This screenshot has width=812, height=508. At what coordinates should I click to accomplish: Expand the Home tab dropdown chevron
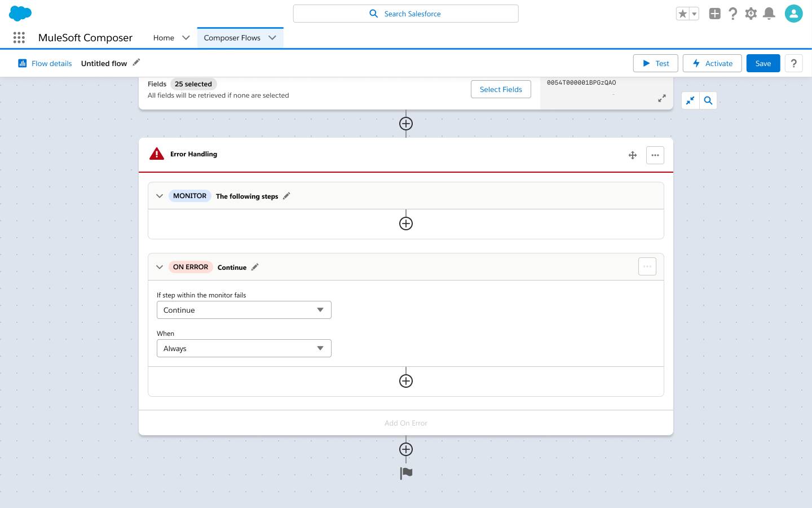[186, 38]
